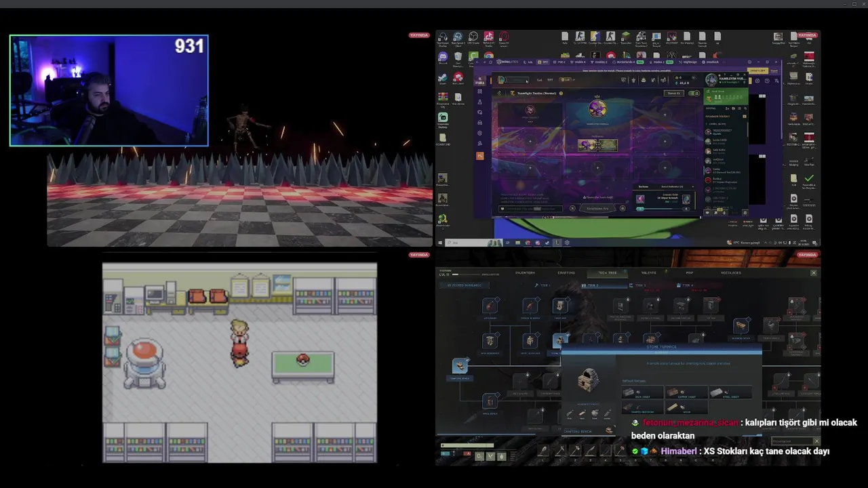The image size is (868, 488).
Task: Click the Windows Start button
Action: (439, 243)
